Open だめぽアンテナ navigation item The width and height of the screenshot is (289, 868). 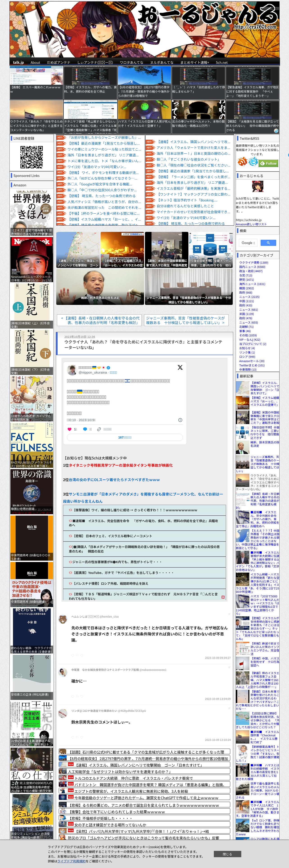[x=59, y=62]
